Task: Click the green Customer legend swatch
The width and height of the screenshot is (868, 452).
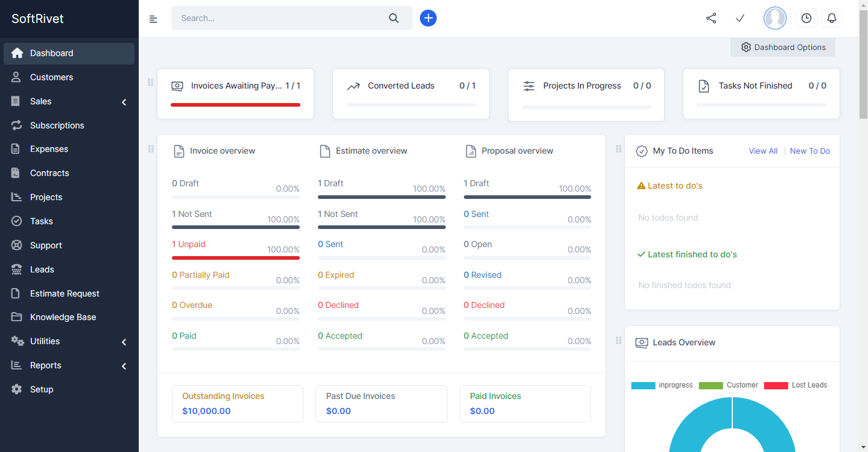Action: pyautogui.click(x=711, y=385)
